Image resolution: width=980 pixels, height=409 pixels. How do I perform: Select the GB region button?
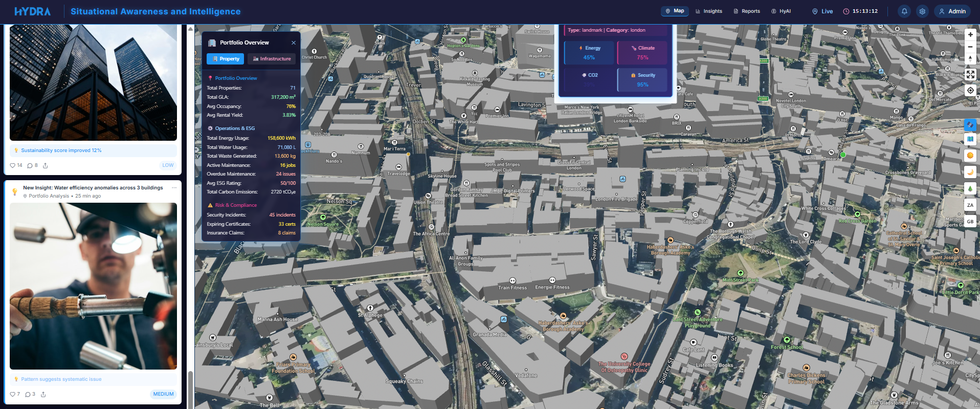pyautogui.click(x=970, y=221)
